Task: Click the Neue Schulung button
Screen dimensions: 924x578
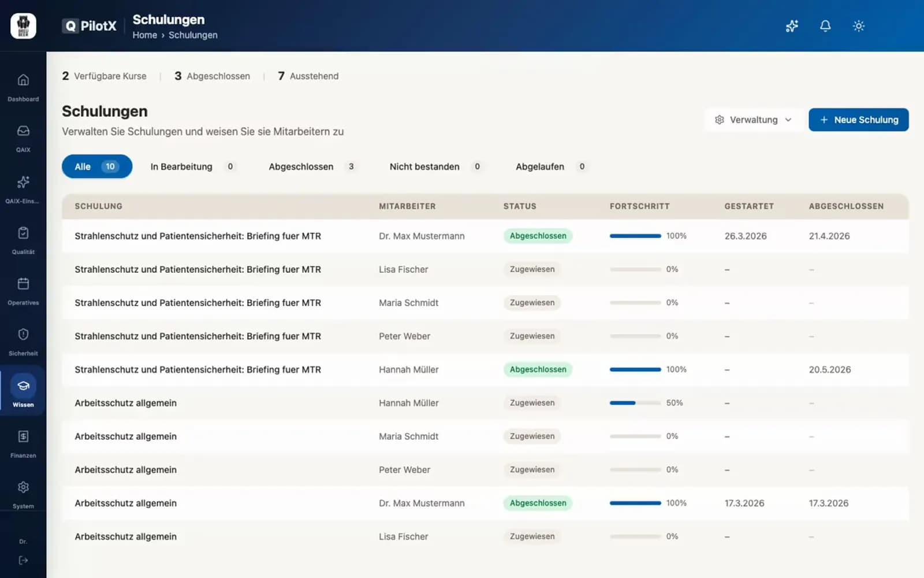Action: tap(858, 120)
